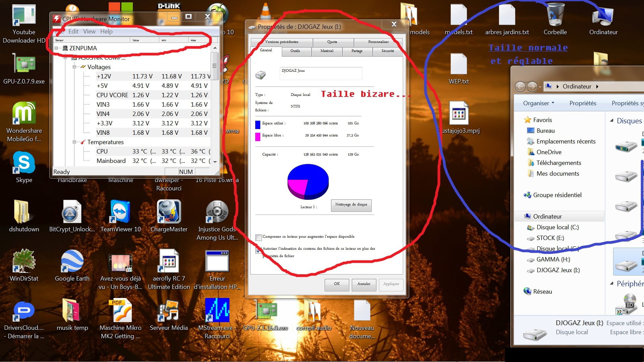Select DJOGAZ Jeux (I:) in the sidebar
Screen dimensions: 644x362
coord(558,270)
